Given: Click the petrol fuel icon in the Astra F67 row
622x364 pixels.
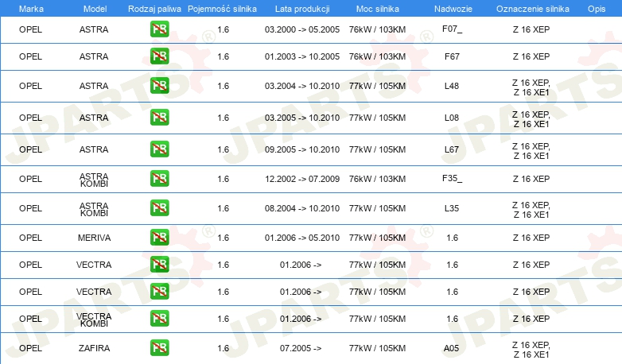Looking at the screenshot, I should click(159, 56).
